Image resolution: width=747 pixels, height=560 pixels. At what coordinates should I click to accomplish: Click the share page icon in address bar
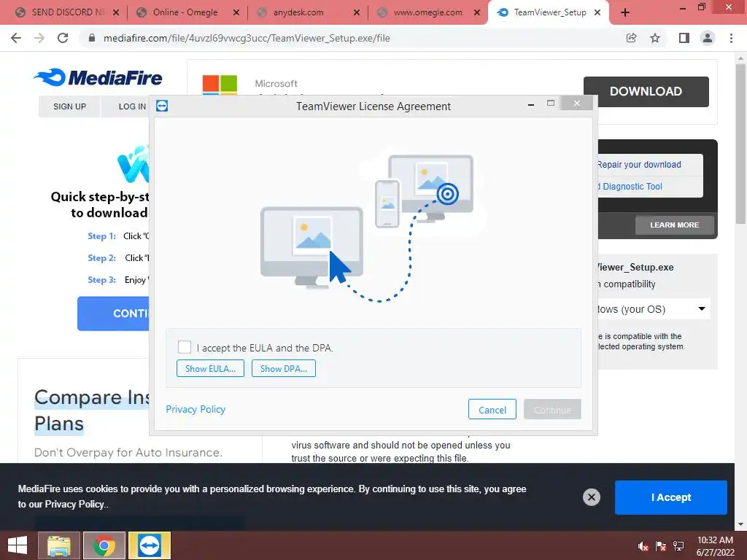click(x=631, y=38)
